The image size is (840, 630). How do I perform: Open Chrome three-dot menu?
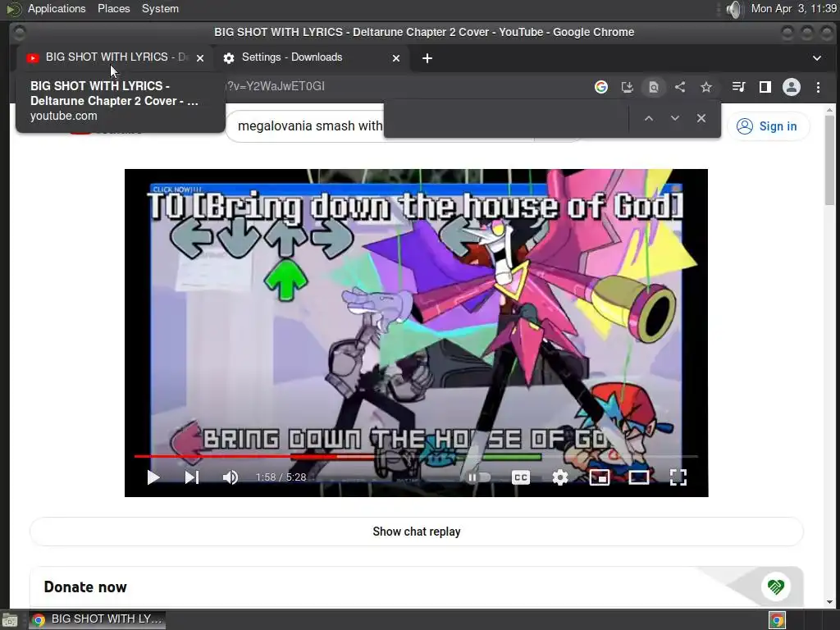[818, 87]
